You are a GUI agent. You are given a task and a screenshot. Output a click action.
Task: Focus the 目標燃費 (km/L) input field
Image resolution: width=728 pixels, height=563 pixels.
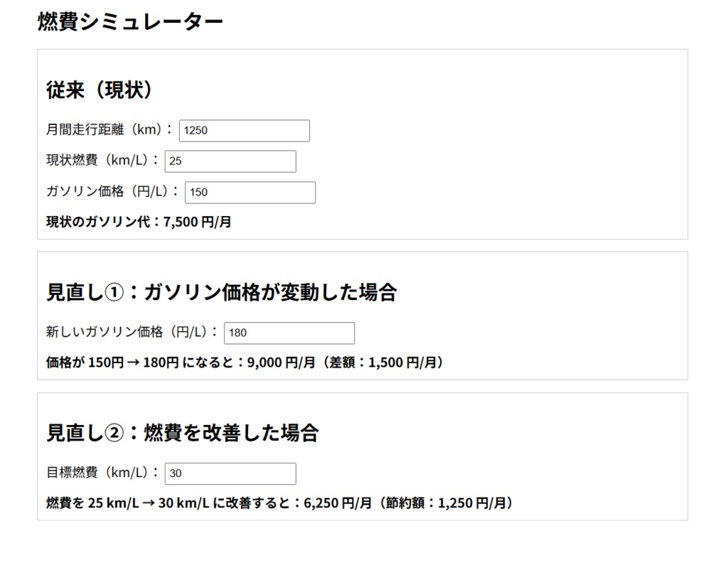pyautogui.click(x=230, y=474)
